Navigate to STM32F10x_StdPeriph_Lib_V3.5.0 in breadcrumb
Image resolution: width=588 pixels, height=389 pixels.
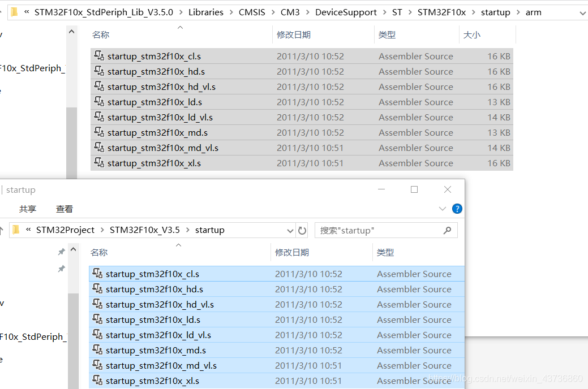click(104, 12)
